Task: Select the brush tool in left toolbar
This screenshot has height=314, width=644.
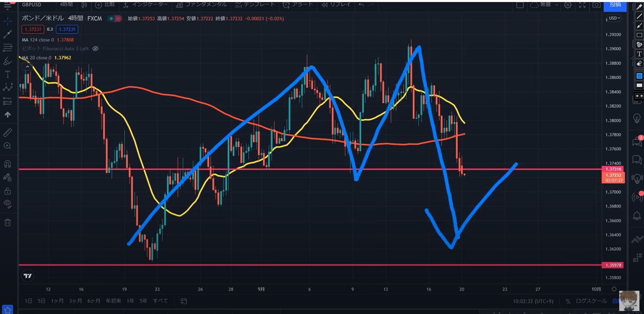Action: click(x=8, y=61)
